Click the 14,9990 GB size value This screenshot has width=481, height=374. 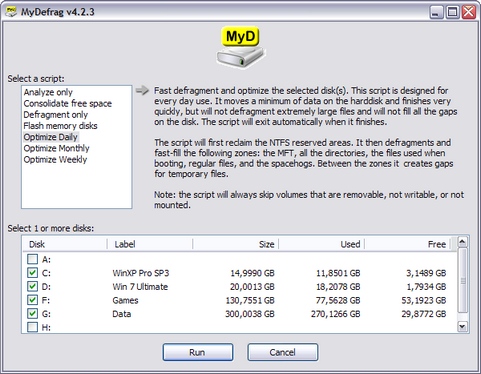(253, 273)
